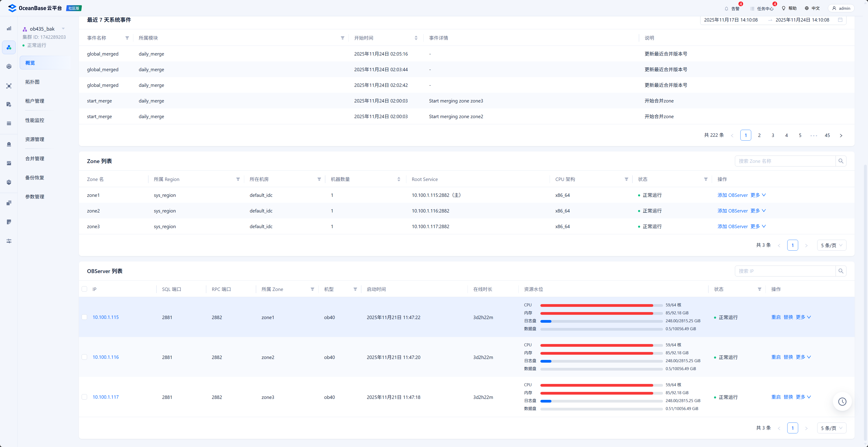Open the Task Center list icon
868x447 pixels.
pyautogui.click(x=752, y=8)
